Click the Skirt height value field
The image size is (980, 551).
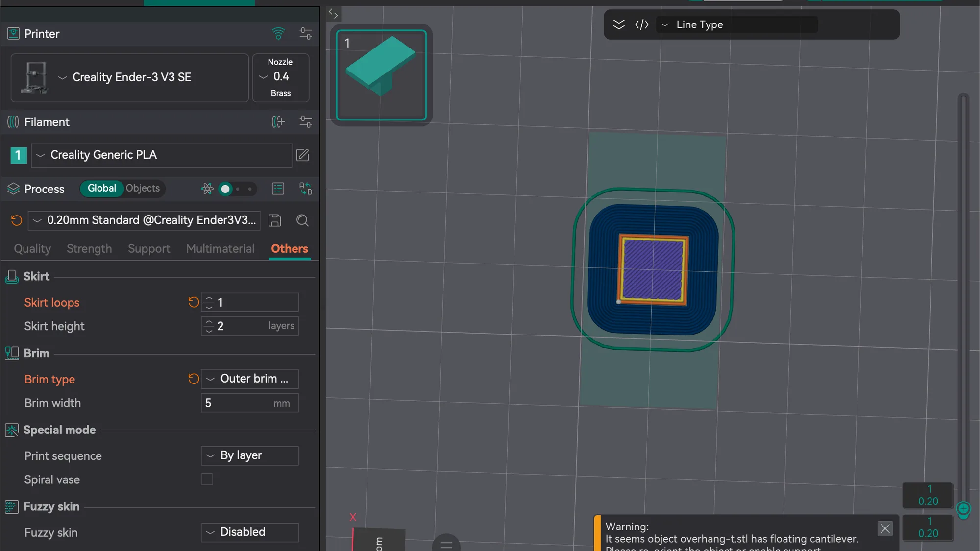pos(249,326)
